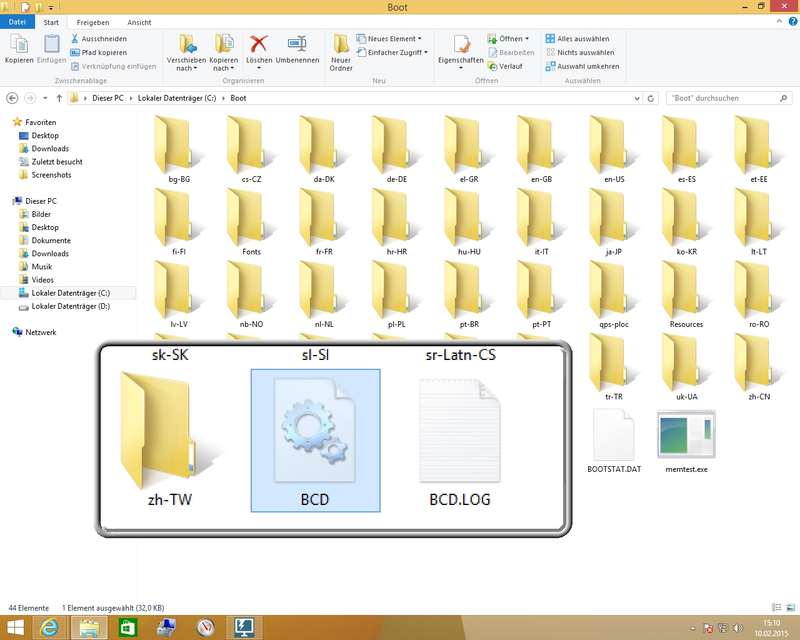This screenshot has width=800, height=640.
Task: Switch to the Ansicht ribbon tab
Action: pyautogui.click(x=139, y=21)
